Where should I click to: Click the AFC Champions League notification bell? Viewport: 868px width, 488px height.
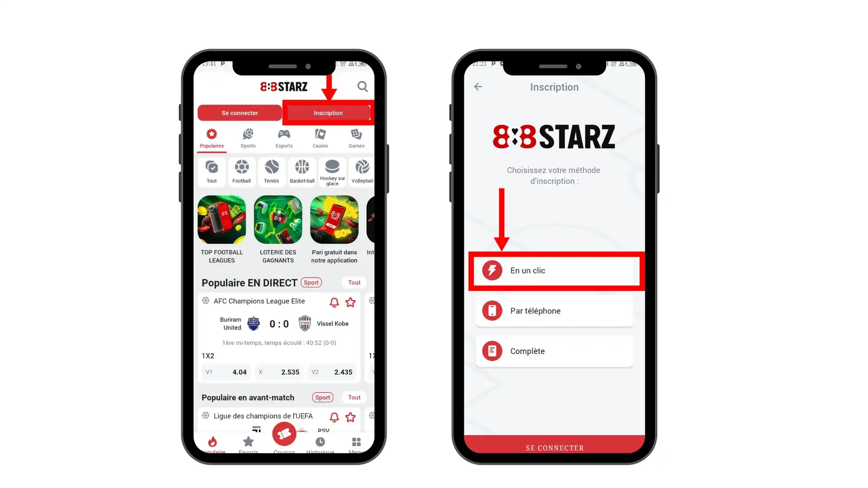(x=334, y=302)
